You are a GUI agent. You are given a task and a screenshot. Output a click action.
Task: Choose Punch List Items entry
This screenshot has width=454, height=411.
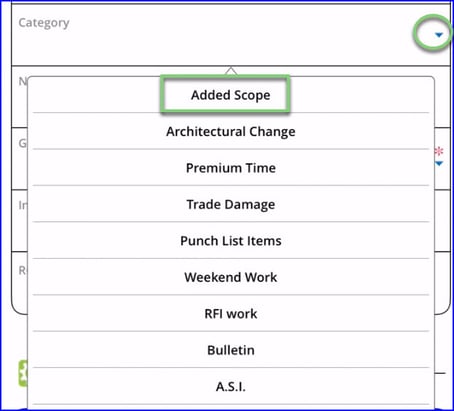point(231,240)
